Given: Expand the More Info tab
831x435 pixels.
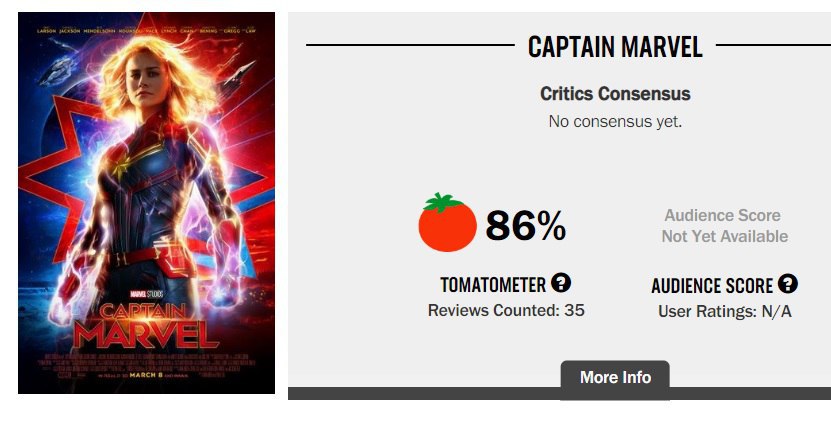Looking at the screenshot, I should point(615,378).
